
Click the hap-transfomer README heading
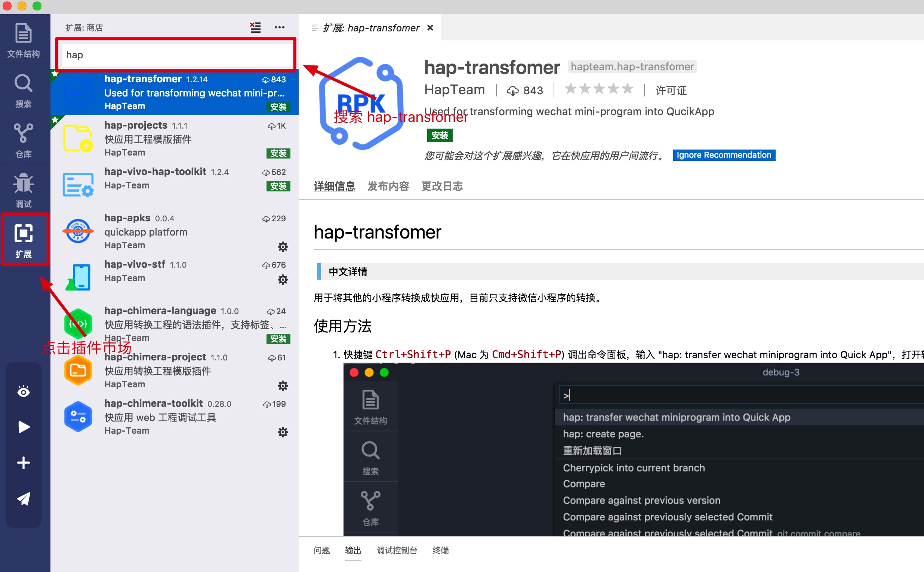pyautogui.click(x=377, y=232)
